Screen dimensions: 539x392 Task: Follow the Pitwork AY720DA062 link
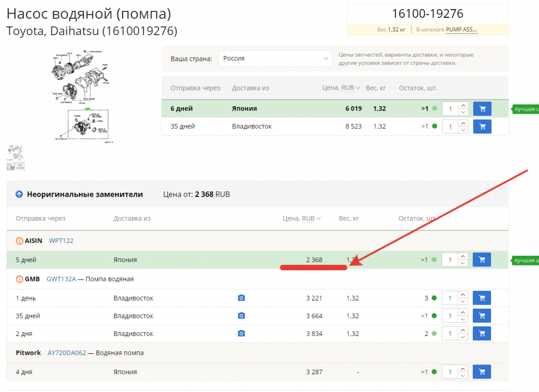click(66, 353)
